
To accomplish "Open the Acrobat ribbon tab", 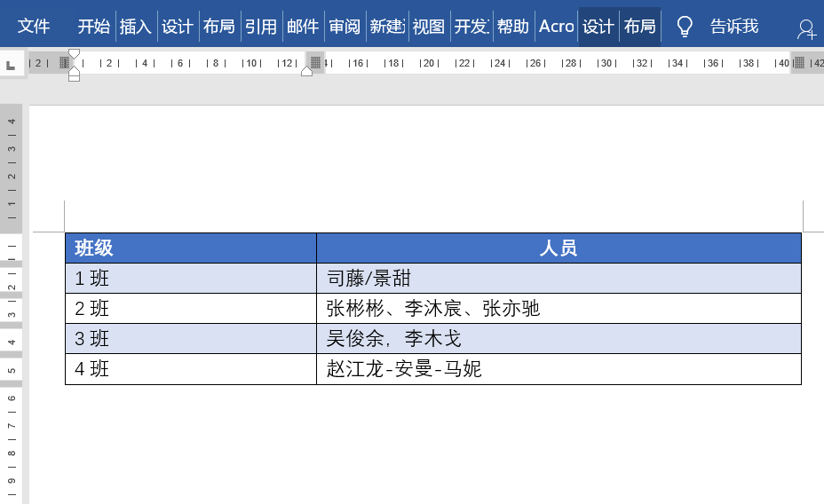I will click(x=557, y=26).
